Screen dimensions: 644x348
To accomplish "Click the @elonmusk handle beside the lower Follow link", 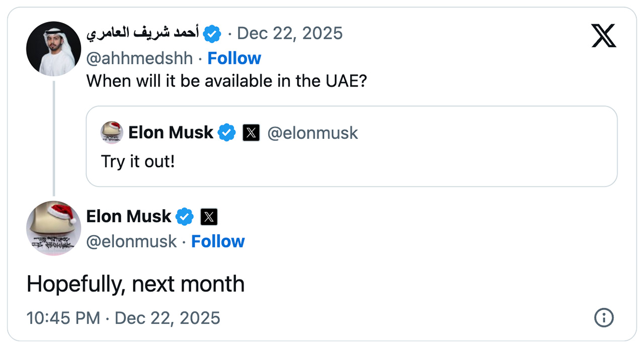I will (132, 241).
